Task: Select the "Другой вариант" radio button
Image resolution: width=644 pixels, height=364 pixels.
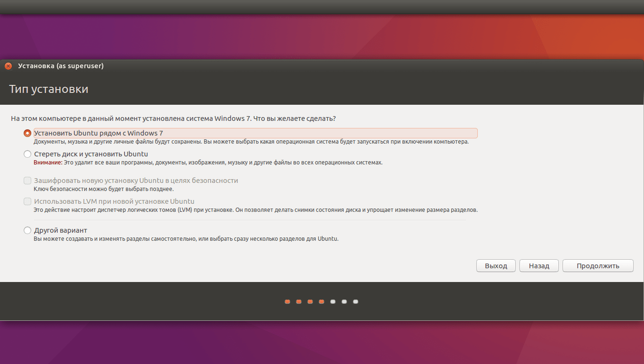Action: pos(27,230)
